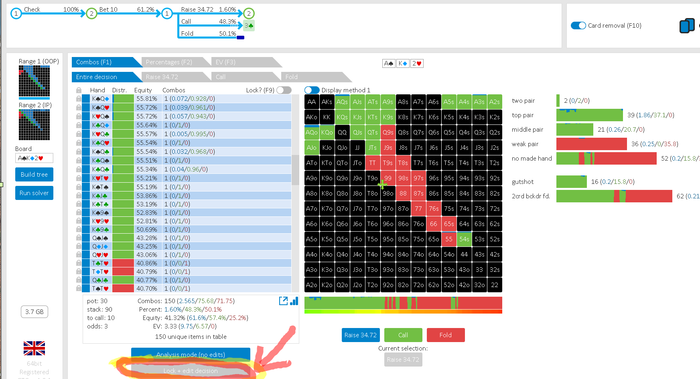The height and width of the screenshot is (379, 700).
Task: Click the 3.7 GB memory button
Action: point(34,312)
